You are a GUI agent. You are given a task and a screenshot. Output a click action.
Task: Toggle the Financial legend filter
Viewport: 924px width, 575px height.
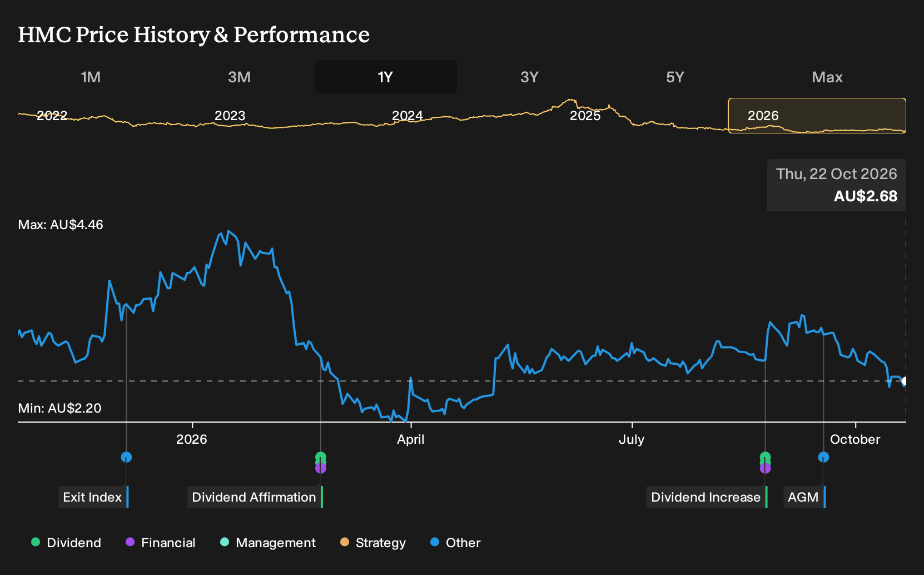pos(160,543)
